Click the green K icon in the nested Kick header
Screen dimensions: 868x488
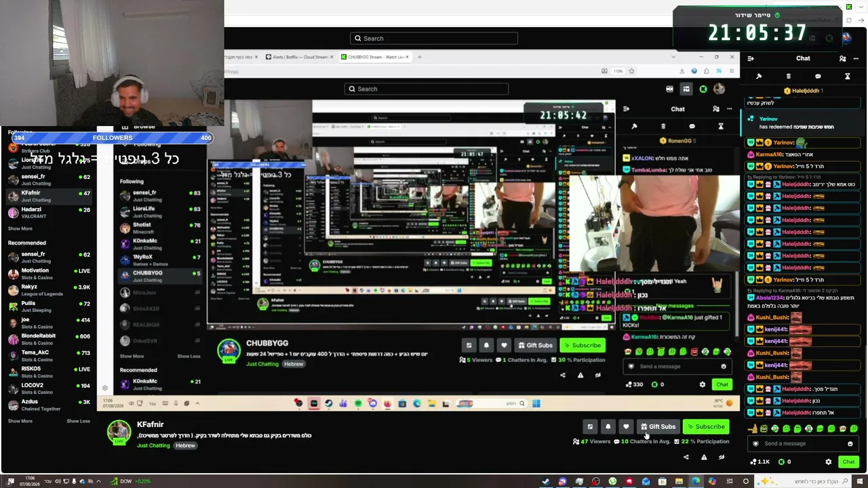(703, 89)
